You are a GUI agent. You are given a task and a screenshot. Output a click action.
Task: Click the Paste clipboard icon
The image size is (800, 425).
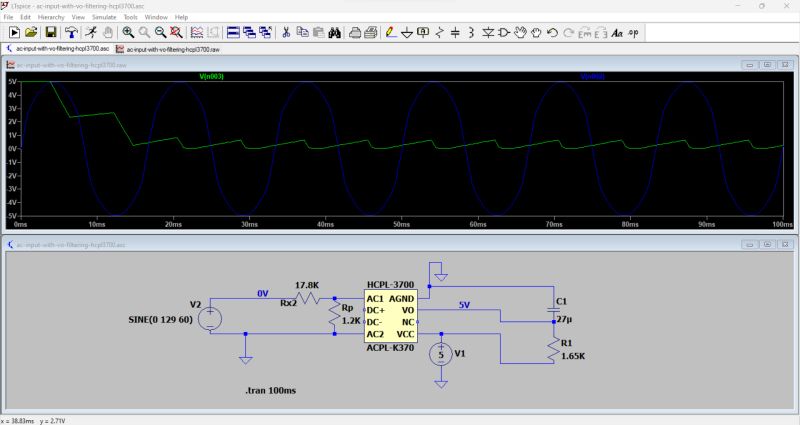[318, 33]
